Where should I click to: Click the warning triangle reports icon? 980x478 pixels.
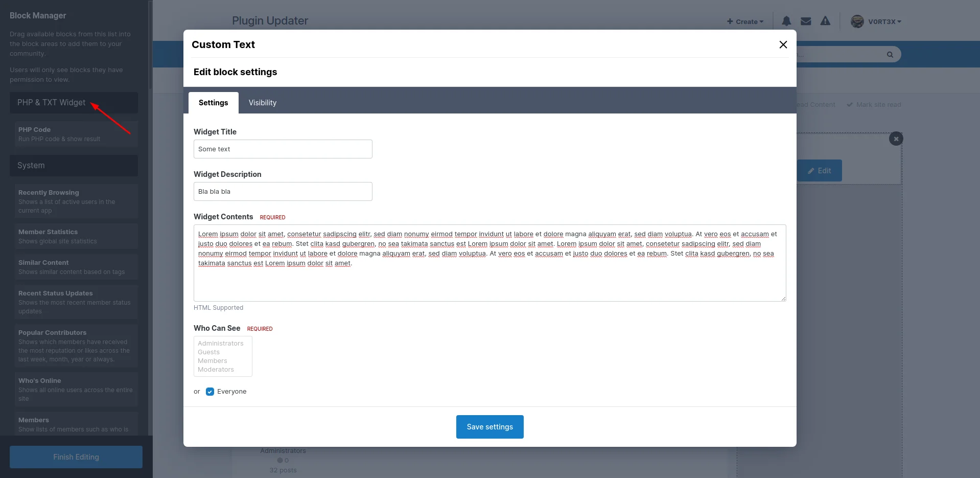(825, 21)
